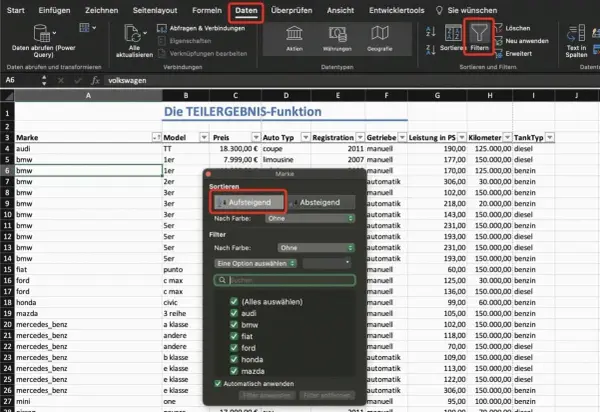
Task: Open the Überprüfen ribbon tab
Action: pyautogui.click(x=292, y=10)
